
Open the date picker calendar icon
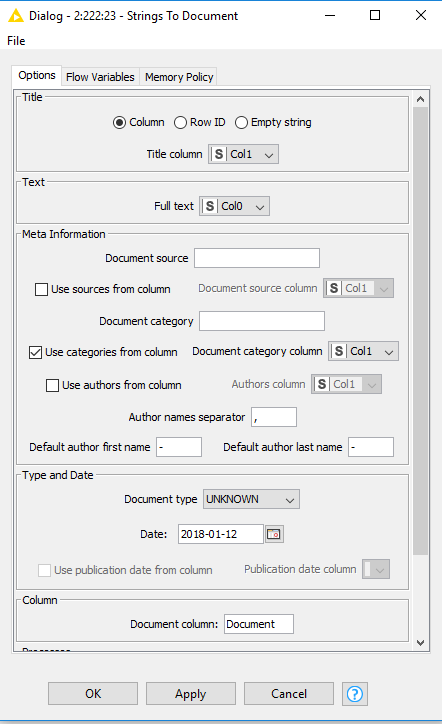tap(274, 534)
